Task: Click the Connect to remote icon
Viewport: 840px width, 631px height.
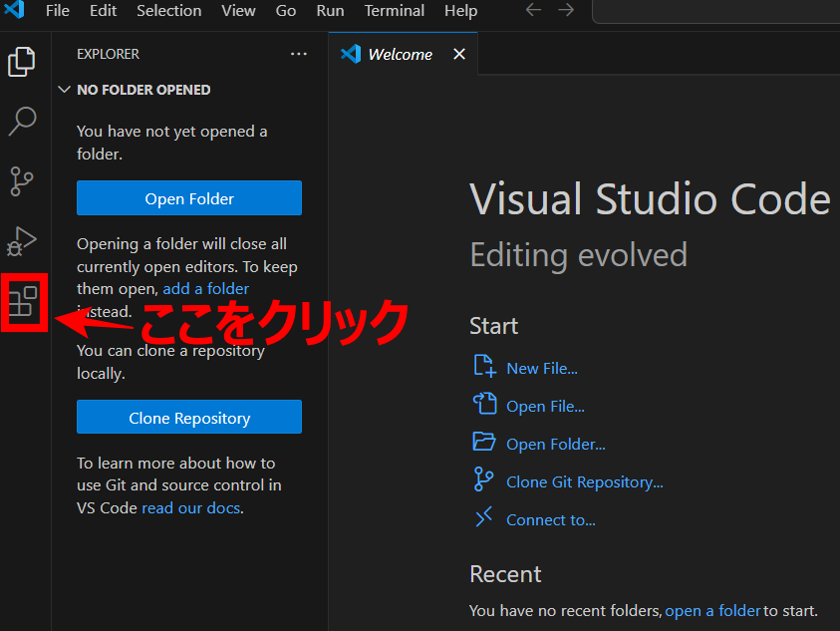Action: pyautogui.click(x=483, y=516)
